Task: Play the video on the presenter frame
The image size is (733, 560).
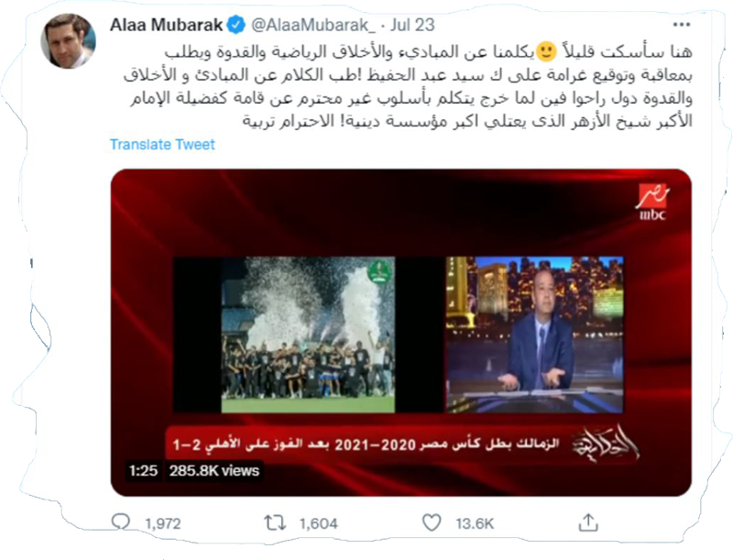Action: (534, 335)
